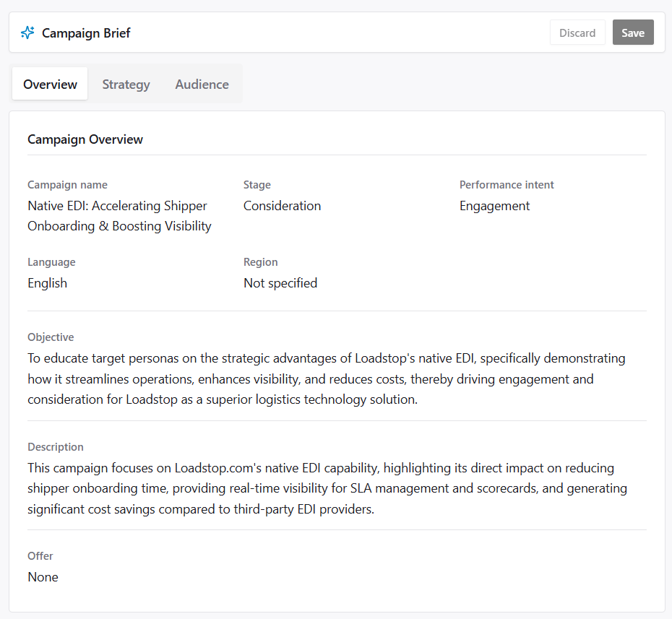This screenshot has width=672, height=619.
Task: Click the Objective field label
Action: click(x=51, y=337)
